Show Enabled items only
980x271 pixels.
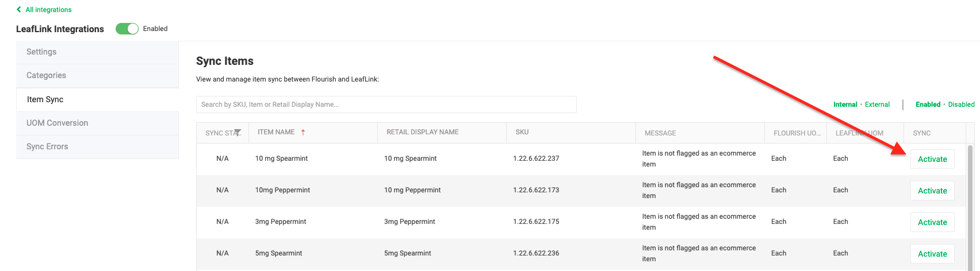pos(928,104)
